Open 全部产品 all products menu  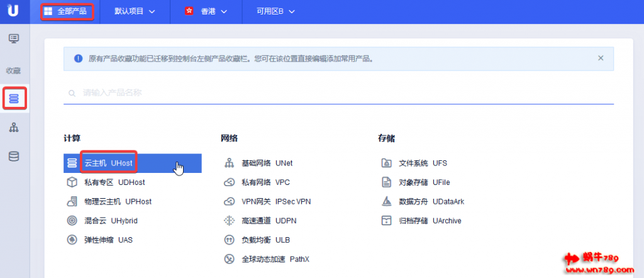[x=67, y=11]
